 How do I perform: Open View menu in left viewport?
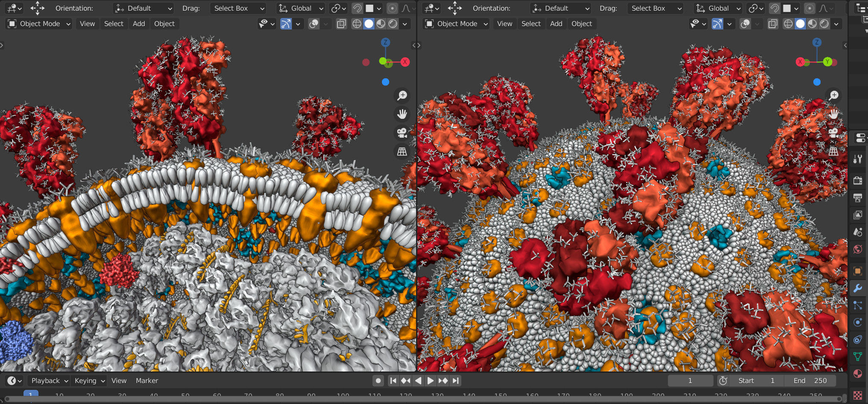tap(87, 24)
